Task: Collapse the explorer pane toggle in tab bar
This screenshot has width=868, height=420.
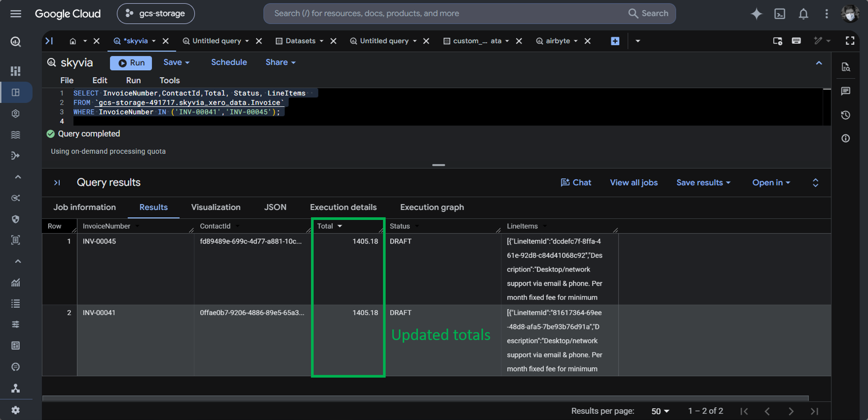Action: (49, 41)
